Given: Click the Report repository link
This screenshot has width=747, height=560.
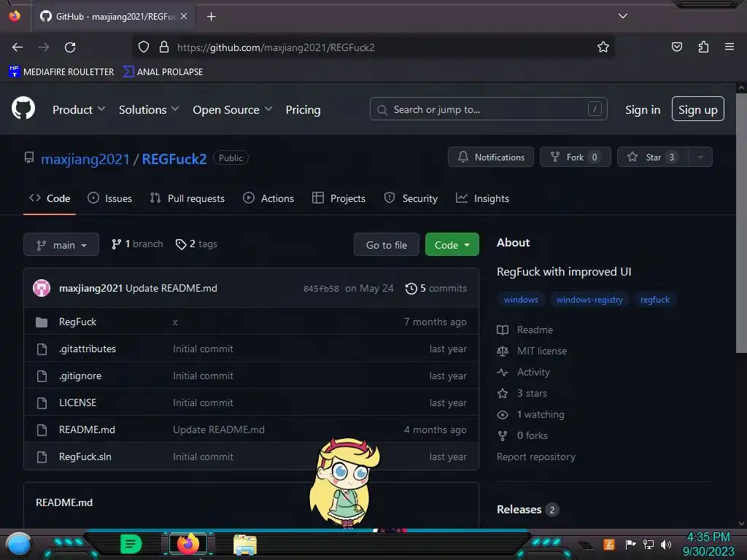Looking at the screenshot, I should point(536,456).
